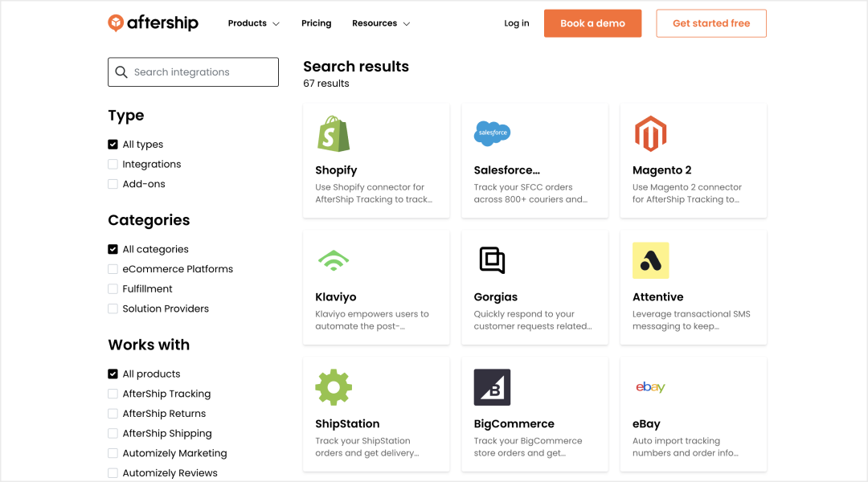This screenshot has height=482, width=868.
Task: Open the Shopify logo icon
Action: point(334,133)
